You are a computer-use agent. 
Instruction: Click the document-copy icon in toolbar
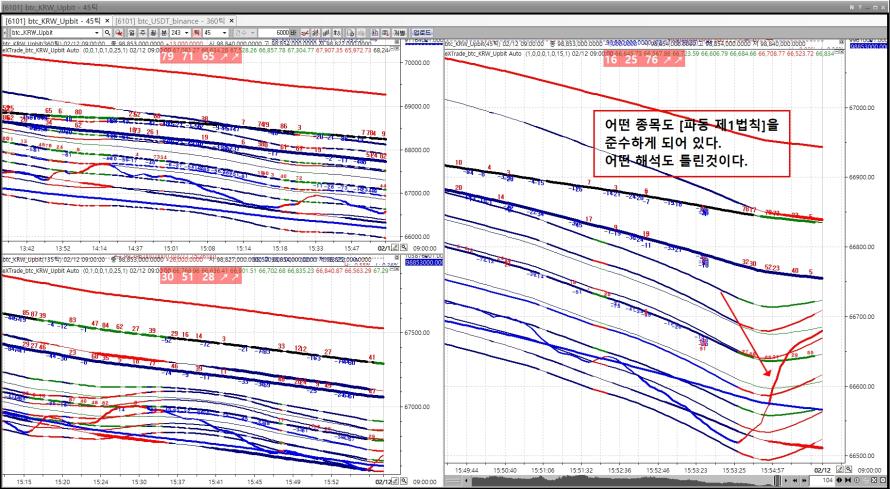[x=350, y=32]
